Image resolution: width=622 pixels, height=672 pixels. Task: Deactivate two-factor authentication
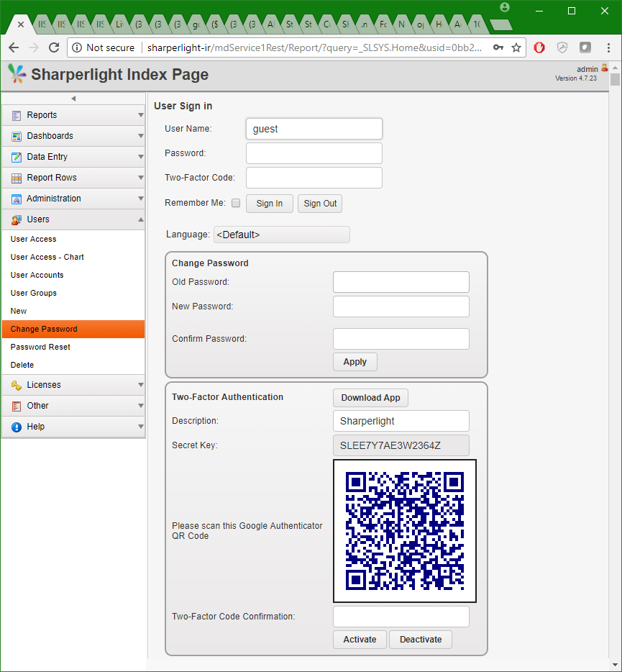(x=421, y=640)
